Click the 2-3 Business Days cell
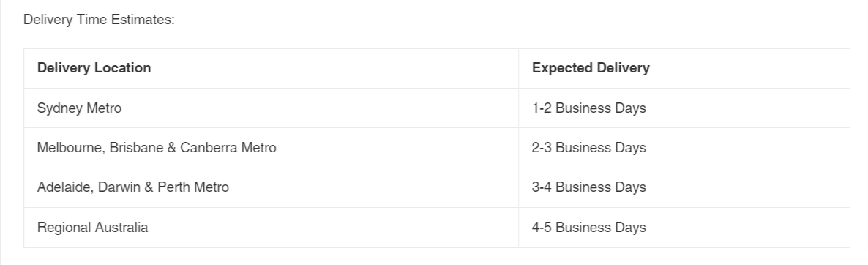 684,148
